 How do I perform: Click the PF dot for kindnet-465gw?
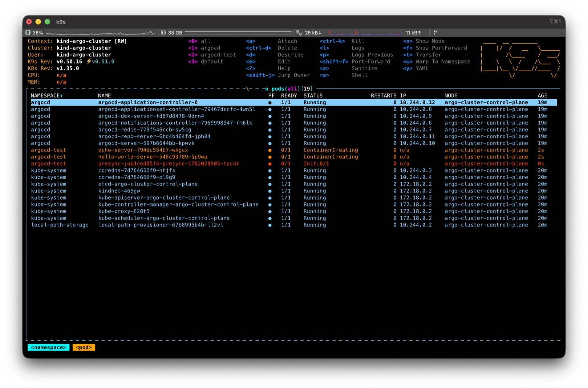pyautogui.click(x=270, y=191)
